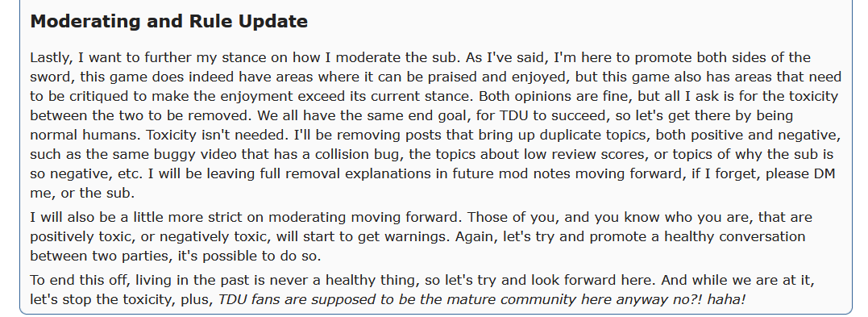The width and height of the screenshot is (868, 317).
Task: Click the "Moderating and Rule Update" heading
Action: (x=168, y=21)
